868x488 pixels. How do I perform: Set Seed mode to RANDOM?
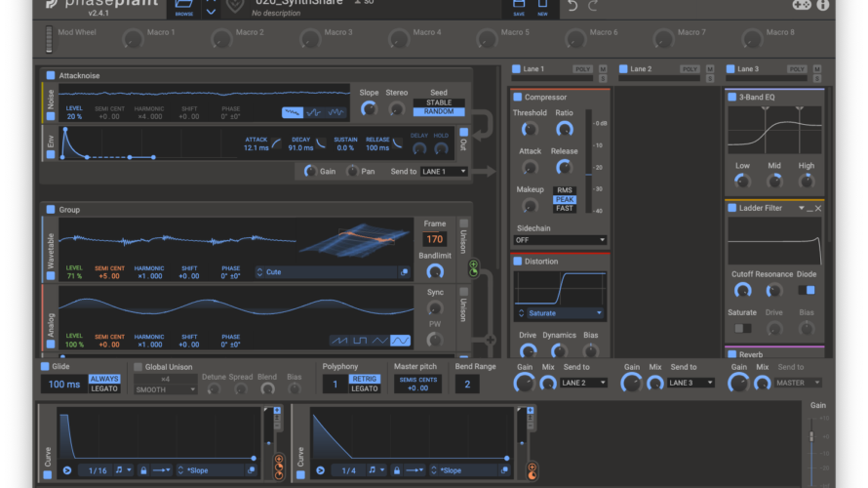[439, 111]
